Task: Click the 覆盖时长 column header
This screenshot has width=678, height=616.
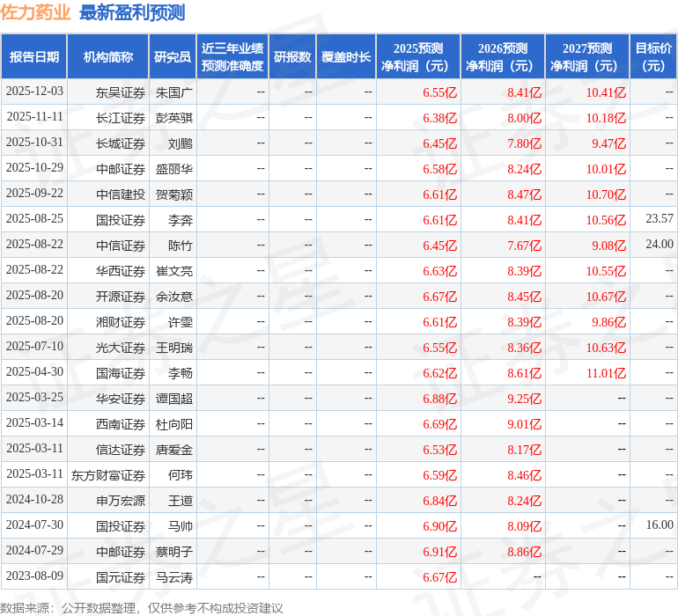Action: pos(346,57)
